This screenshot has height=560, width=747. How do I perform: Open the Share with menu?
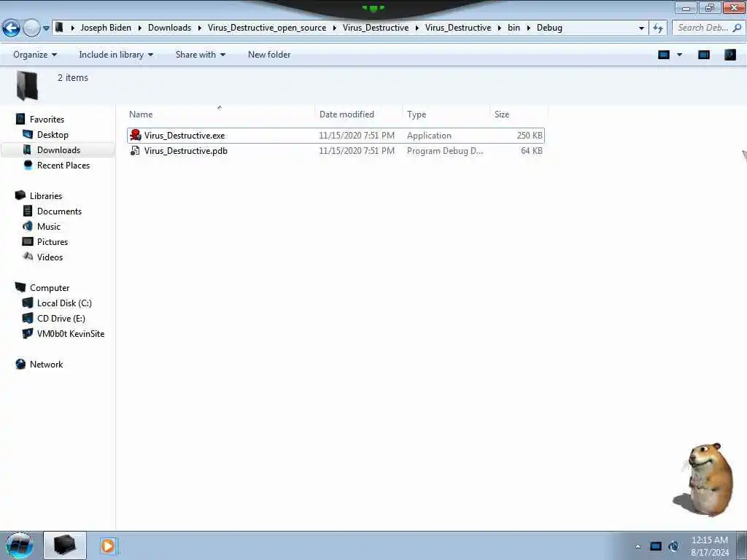click(200, 55)
